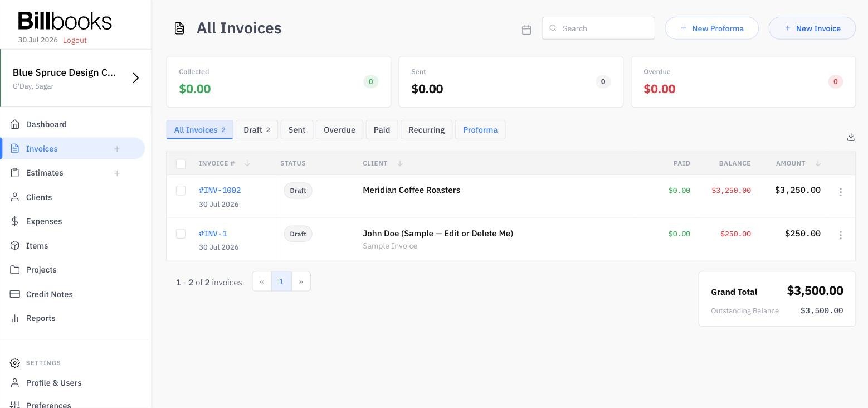Image resolution: width=868 pixels, height=408 pixels.
Task: Click Meridian Coffee Roasters client name
Action: pyautogui.click(x=411, y=190)
